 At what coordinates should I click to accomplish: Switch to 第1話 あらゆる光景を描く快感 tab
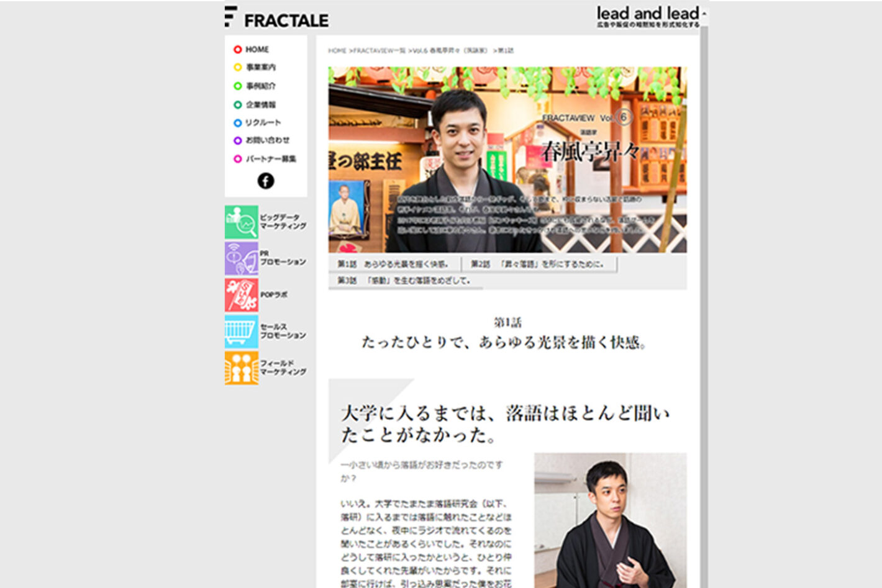(393, 265)
